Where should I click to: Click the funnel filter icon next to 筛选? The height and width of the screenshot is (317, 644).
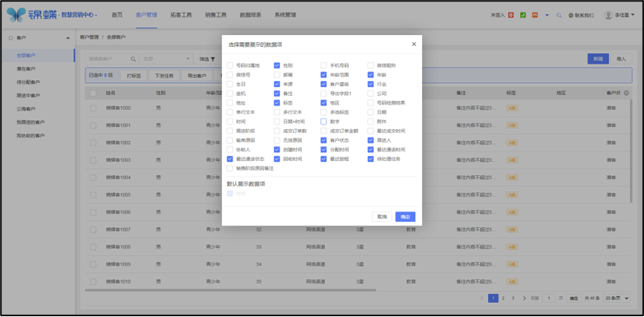click(213, 59)
